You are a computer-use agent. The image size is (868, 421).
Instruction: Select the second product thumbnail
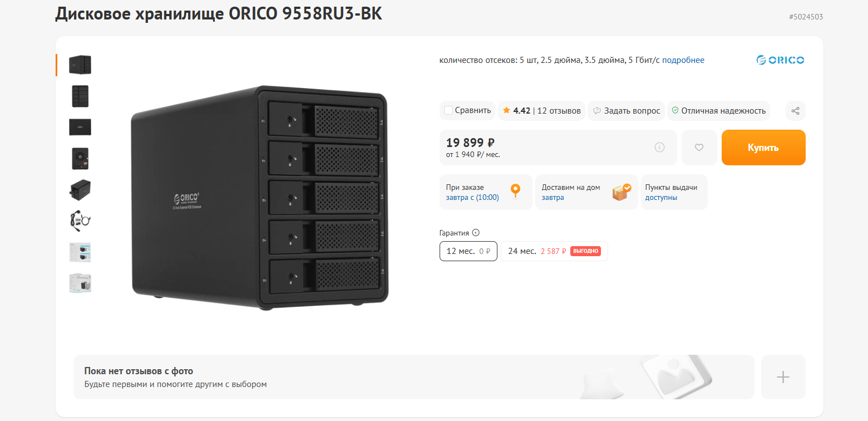pos(80,96)
